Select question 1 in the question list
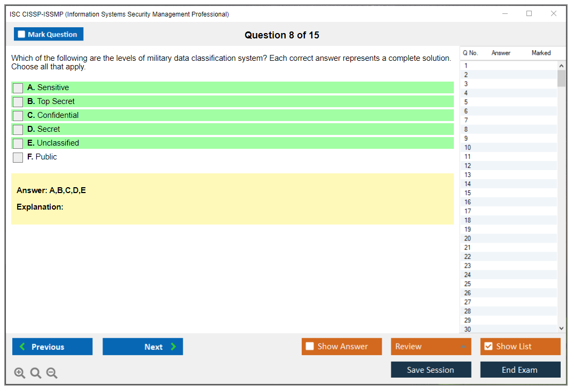574x392 pixels. pos(466,66)
